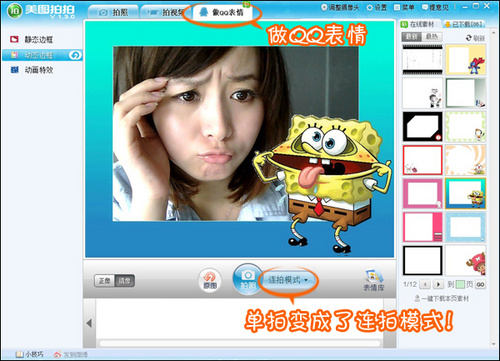The image size is (500, 361).
Task: Open 设置 settings gear
Action: tap(370, 7)
